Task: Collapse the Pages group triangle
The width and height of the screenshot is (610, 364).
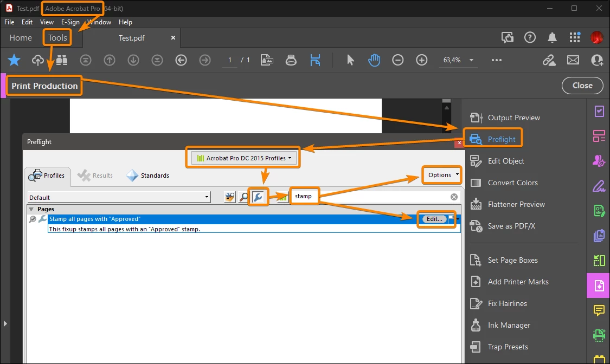Action: click(31, 210)
